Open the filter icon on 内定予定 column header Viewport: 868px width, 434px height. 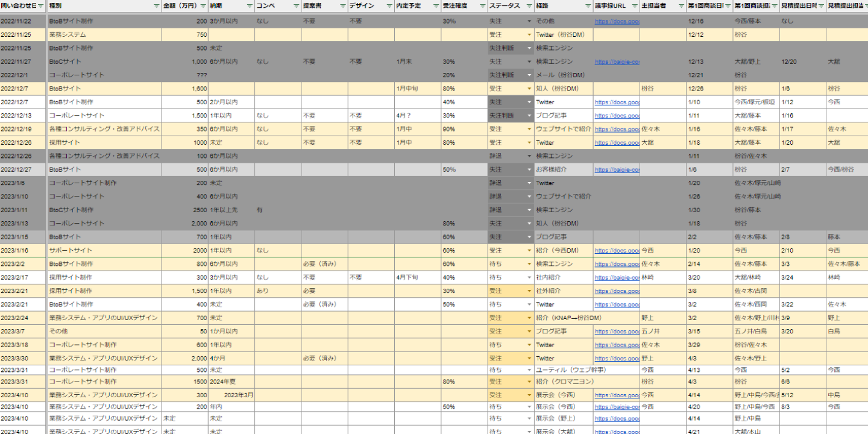[435, 5]
